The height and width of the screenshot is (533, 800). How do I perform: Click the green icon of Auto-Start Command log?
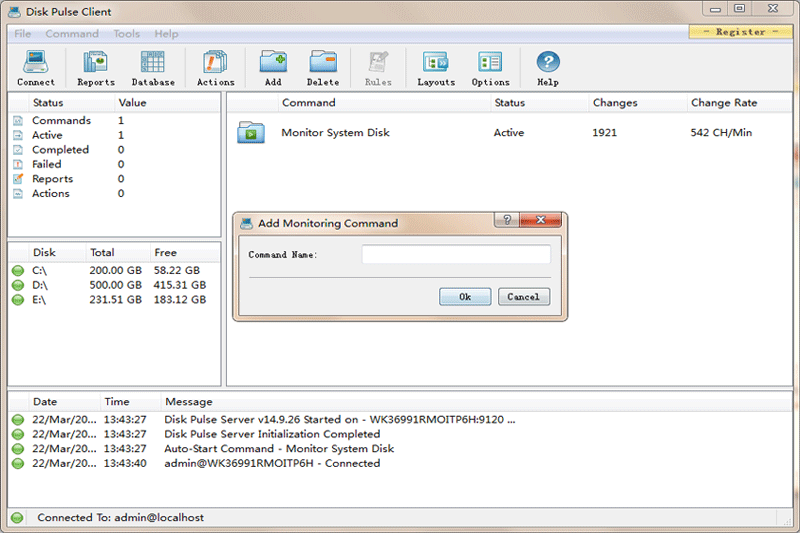(18, 449)
